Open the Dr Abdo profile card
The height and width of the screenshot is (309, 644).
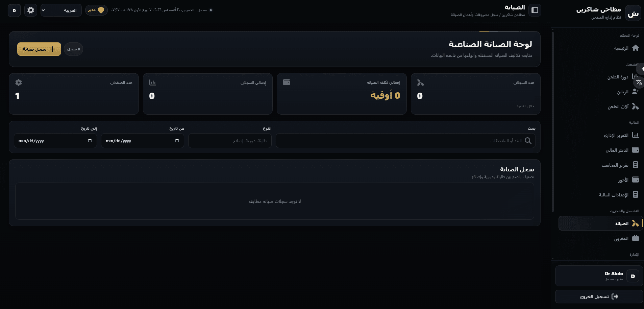pyautogui.click(x=599, y=276)
